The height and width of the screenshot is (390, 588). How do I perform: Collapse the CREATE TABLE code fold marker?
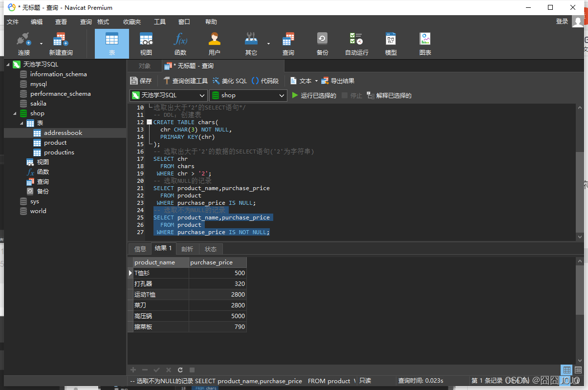(x=149, y=122)
